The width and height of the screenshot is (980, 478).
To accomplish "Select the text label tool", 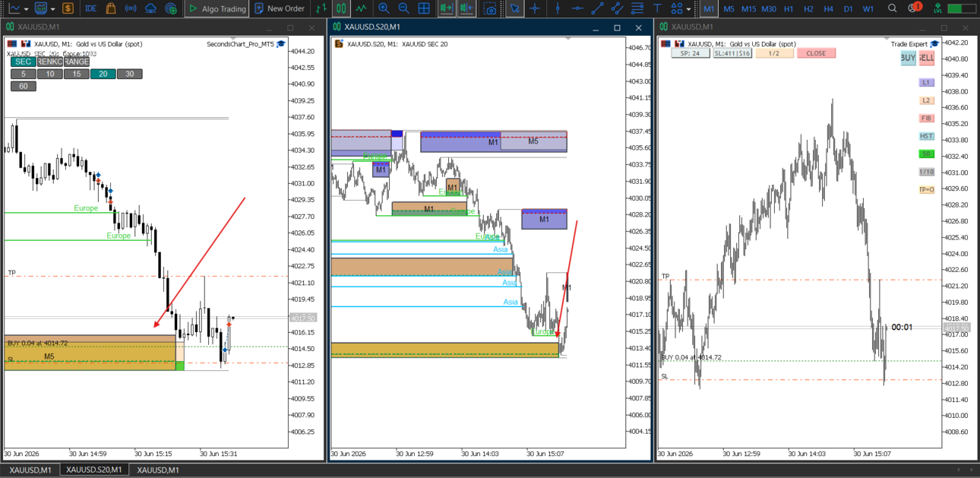I will coord(657,8).
